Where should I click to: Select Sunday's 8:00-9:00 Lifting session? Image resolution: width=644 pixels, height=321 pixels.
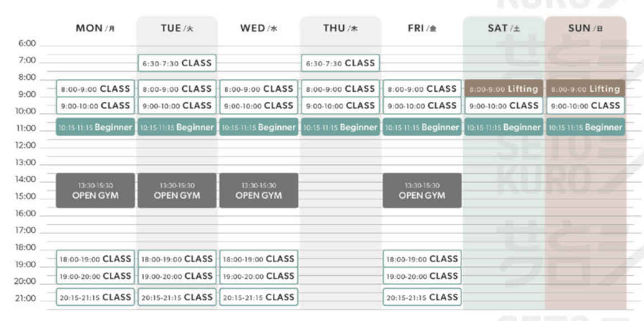tap(585, 89)
